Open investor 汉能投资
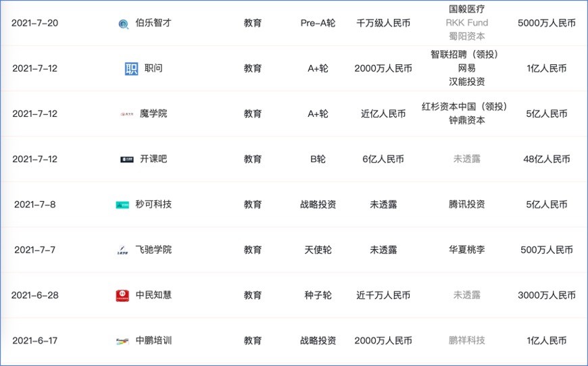The width and height of the screenshot is (588, 366). (467, 82)
